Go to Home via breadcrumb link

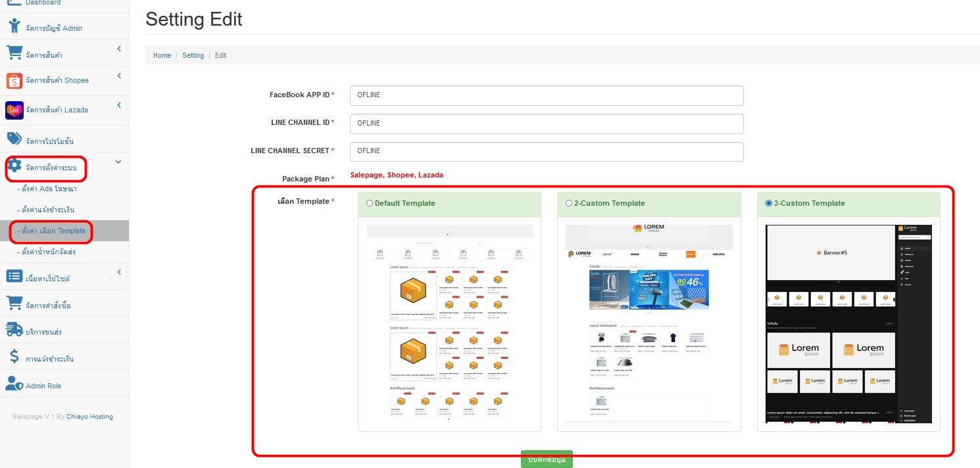(162, 55)
